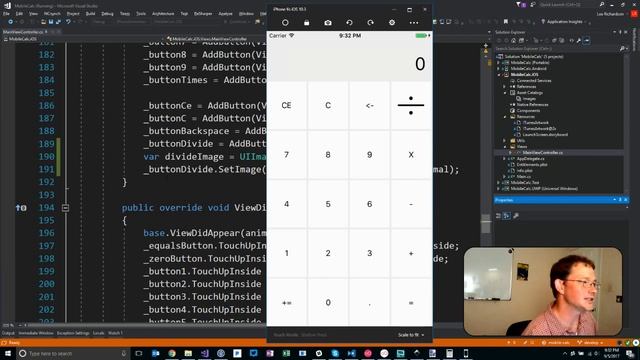Click Solution Explorer properties wrench icon
Screen dimensions: 640x360
[578, 40]
